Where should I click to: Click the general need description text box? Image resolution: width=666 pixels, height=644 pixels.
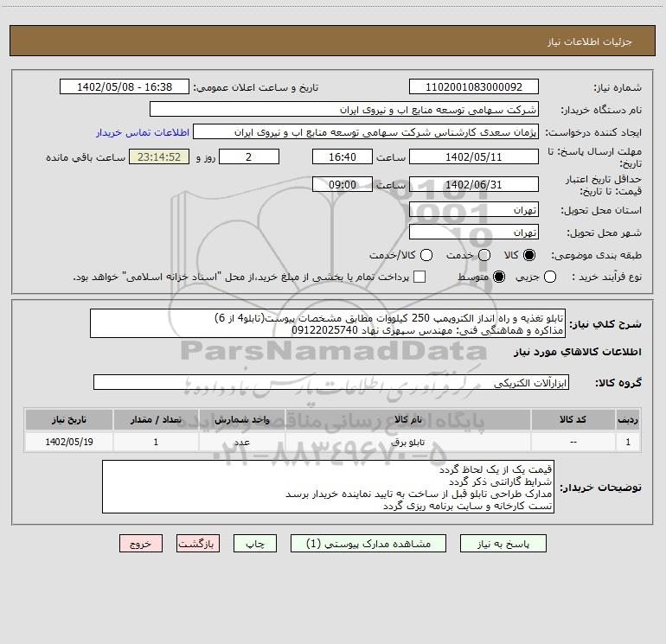(x=328, y=324)
